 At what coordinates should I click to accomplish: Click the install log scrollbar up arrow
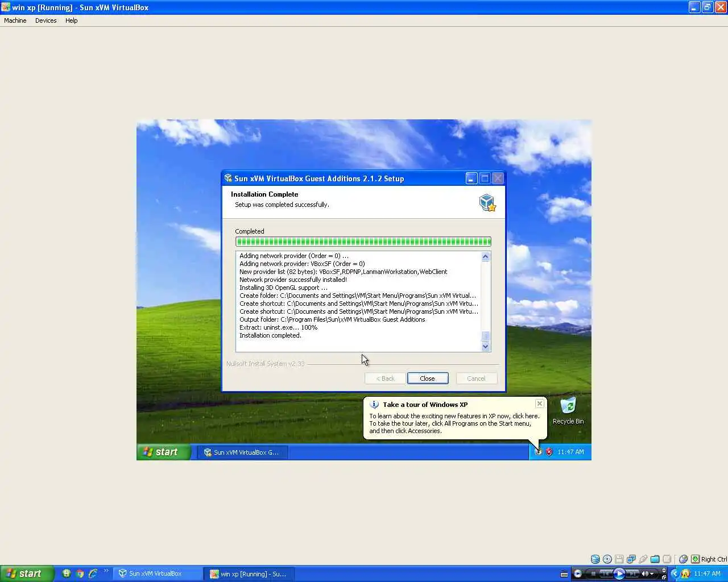click(x=486, y=257)
